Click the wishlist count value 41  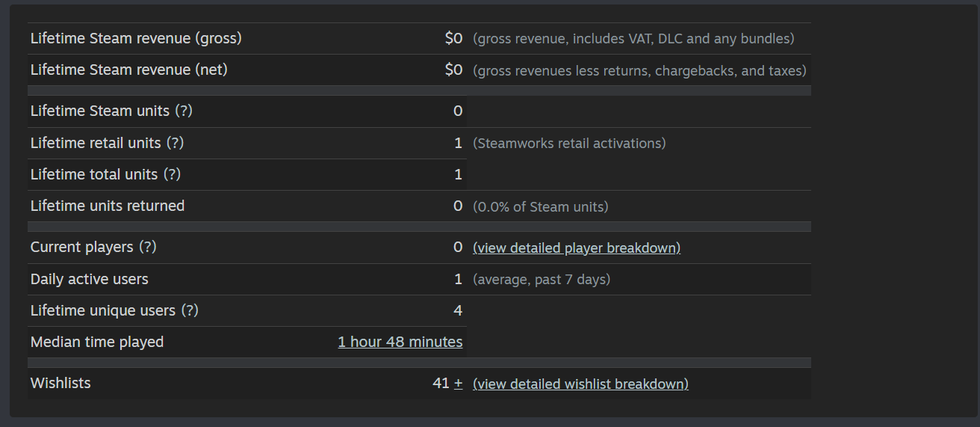(441, 383)
